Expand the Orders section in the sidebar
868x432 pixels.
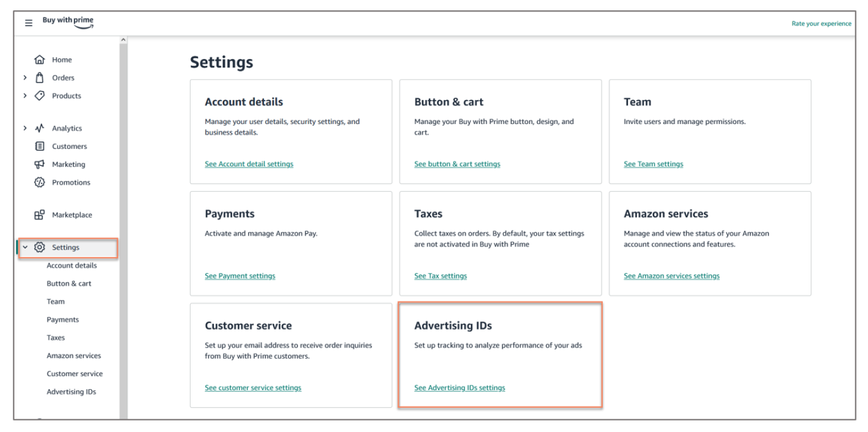pyautogui.click(x=25, y=77)
